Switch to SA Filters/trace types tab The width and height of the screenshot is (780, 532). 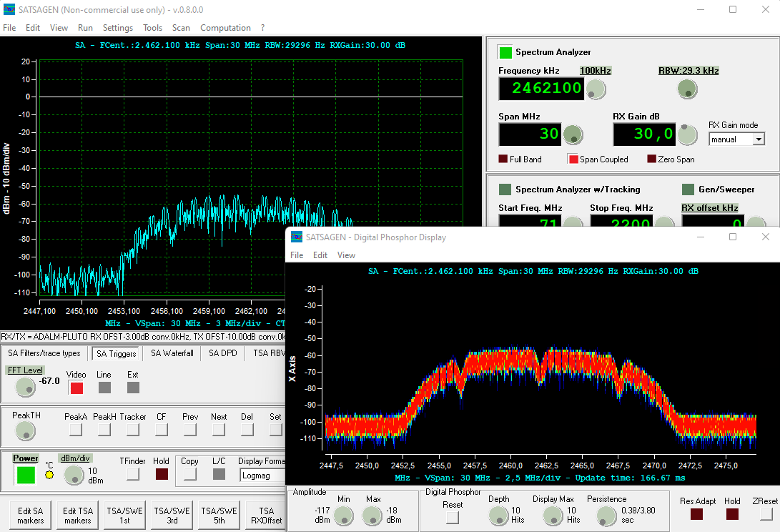(44, 353)
